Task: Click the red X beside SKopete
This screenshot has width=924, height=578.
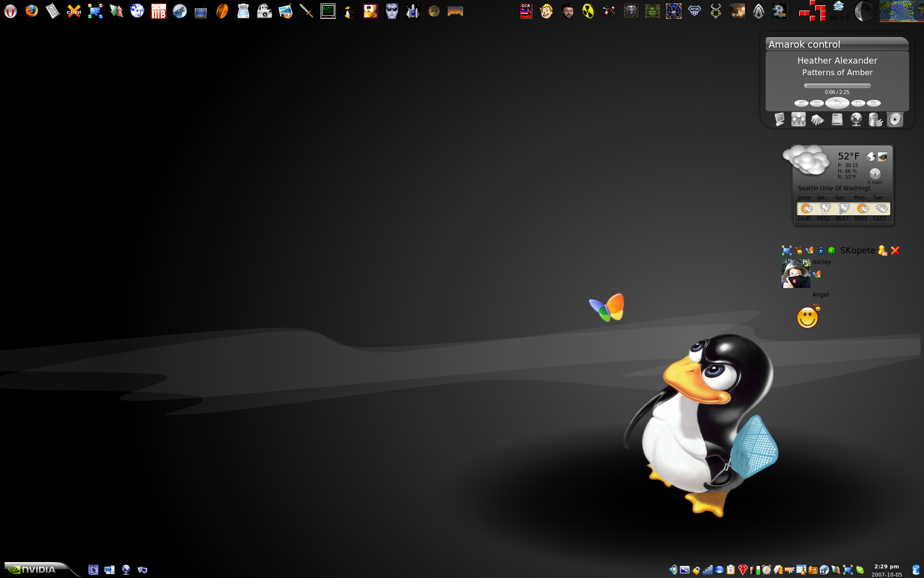Action: click(x=895, y=250)
